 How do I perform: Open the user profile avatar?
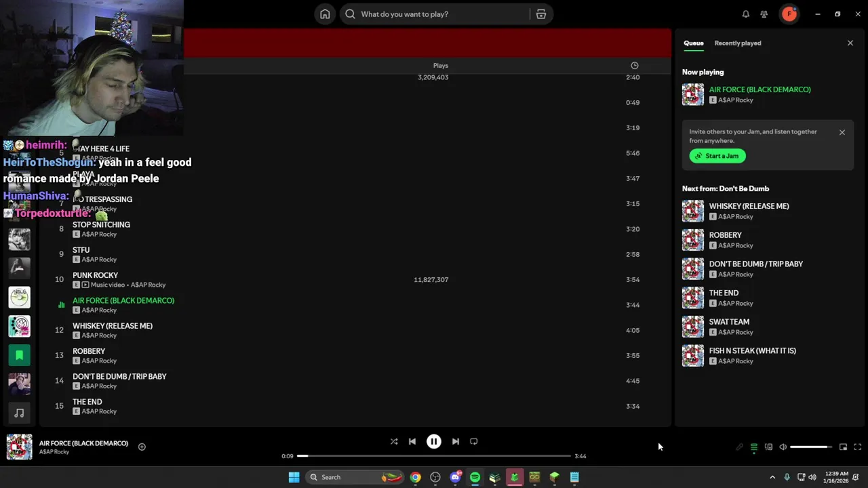(789, 14)
